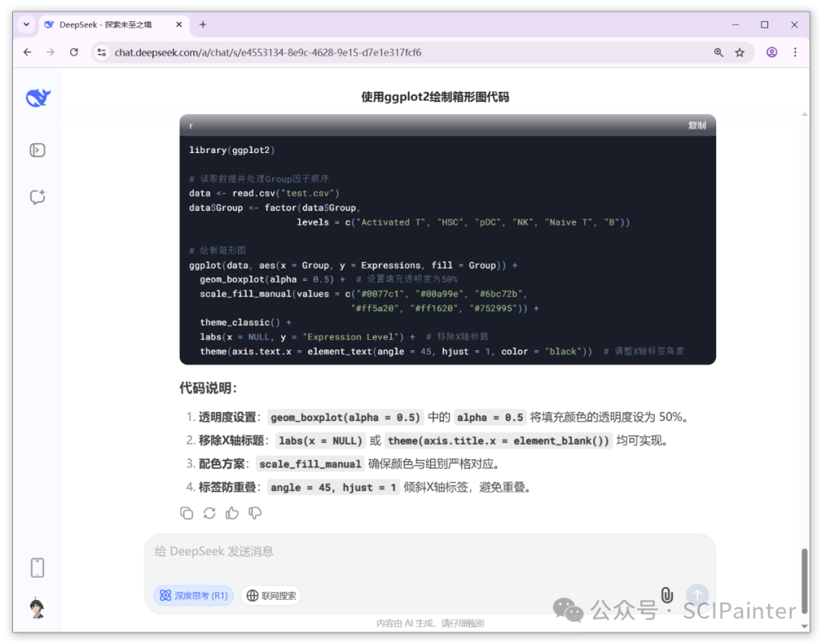Click inline code scale_fill_manual
The height and width of the screenshot is (644, 822).
pyautogui.click(x=311, y=464)
